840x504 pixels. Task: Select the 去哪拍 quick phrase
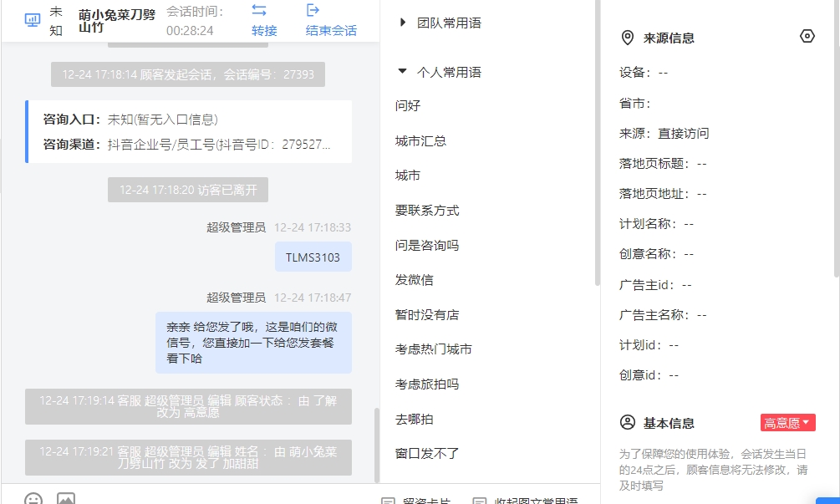[414, 420]
